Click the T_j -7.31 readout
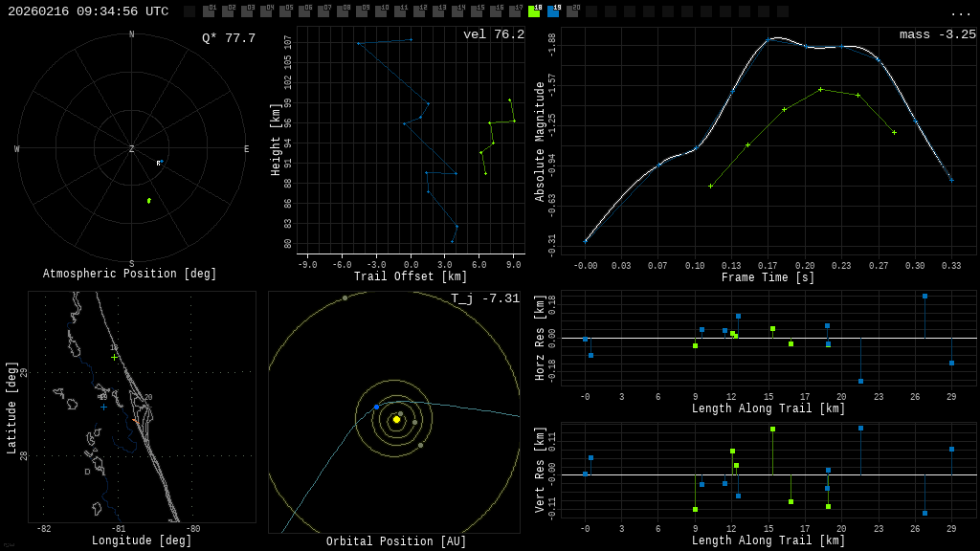This screenshot has height=551, width=980. coord(485,298)
